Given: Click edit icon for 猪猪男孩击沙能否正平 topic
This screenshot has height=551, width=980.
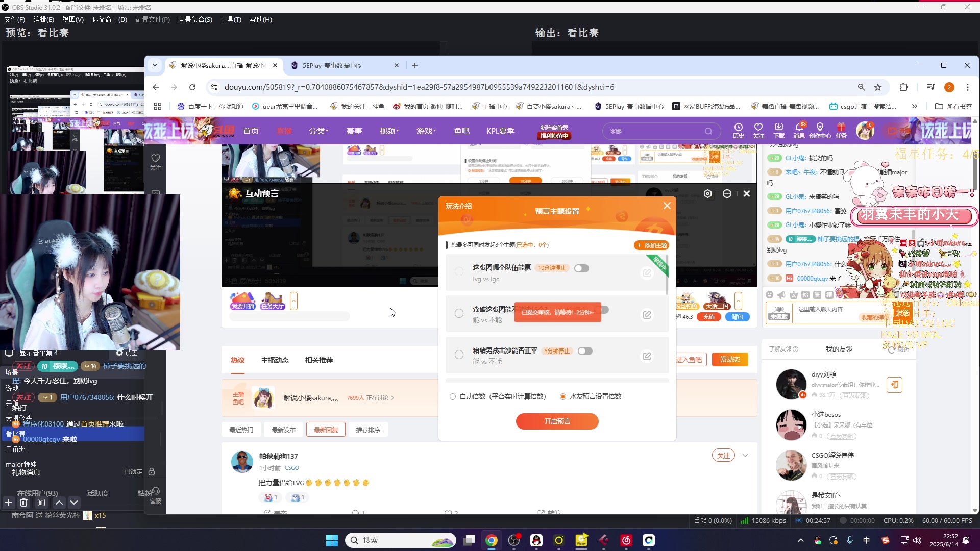Looking at the screenshot, I should pyautogui.click(x=647, y=356).
